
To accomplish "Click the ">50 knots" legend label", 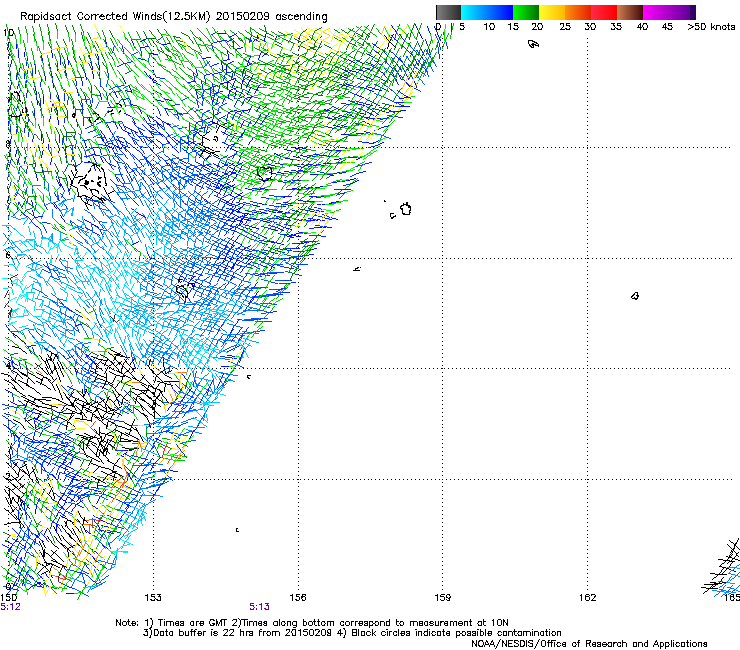I will pos(711,27).
